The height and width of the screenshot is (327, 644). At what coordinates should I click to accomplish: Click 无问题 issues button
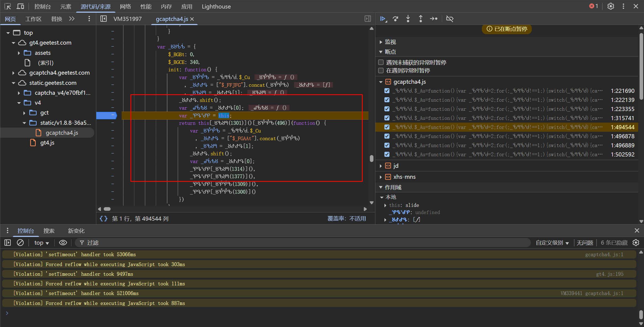click(585, 243)
